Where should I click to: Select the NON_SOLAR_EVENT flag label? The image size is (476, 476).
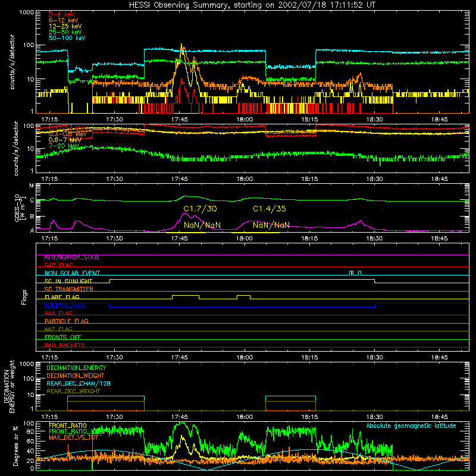click(72, 273)
